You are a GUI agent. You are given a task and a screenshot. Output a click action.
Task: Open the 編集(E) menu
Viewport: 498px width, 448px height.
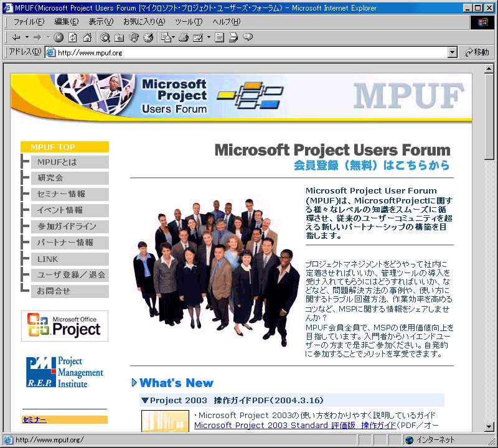[x=67, y=22]
